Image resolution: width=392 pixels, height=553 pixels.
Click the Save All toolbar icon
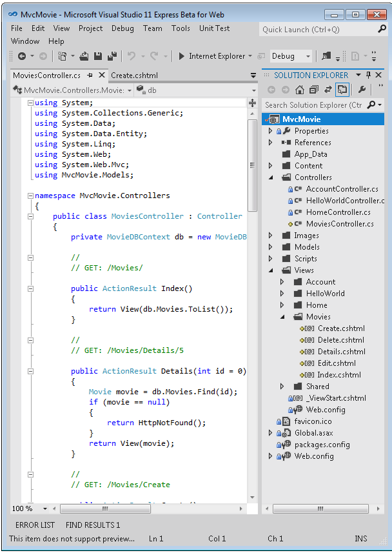pos(112,56)
